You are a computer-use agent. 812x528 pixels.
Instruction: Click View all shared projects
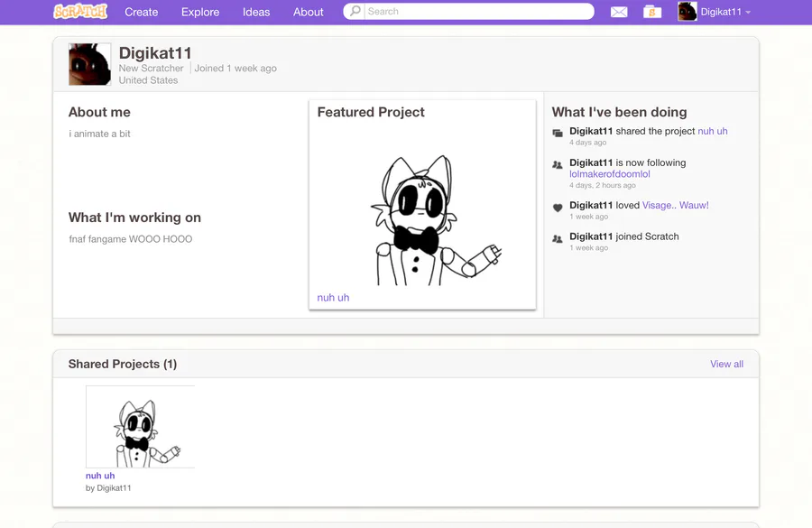click(726, 365)
